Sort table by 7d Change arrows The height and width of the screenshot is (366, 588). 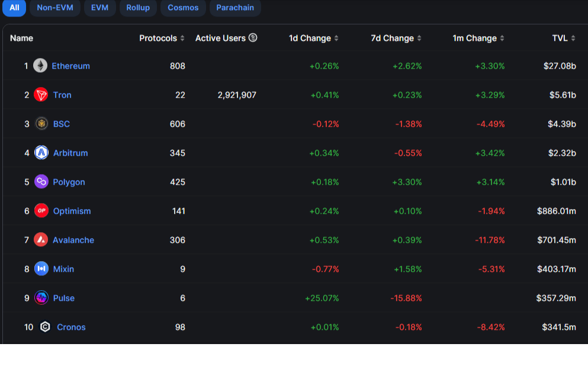click(x=419, y=38)
